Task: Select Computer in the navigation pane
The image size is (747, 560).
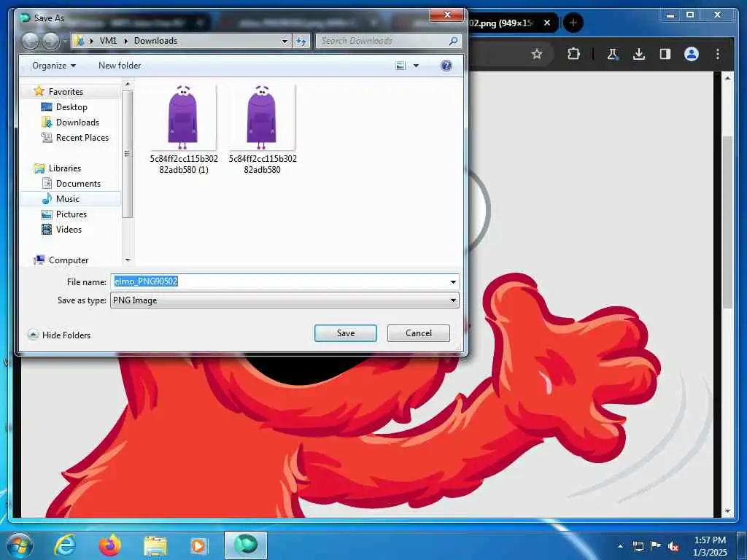Action: pyautogui.click(x=69, y=260)
